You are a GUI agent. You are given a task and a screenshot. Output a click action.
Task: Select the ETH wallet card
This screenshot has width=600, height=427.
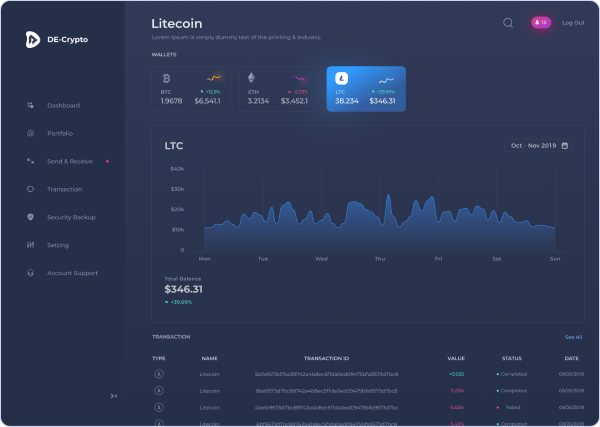pyautogui.click(x=278, y=89)
